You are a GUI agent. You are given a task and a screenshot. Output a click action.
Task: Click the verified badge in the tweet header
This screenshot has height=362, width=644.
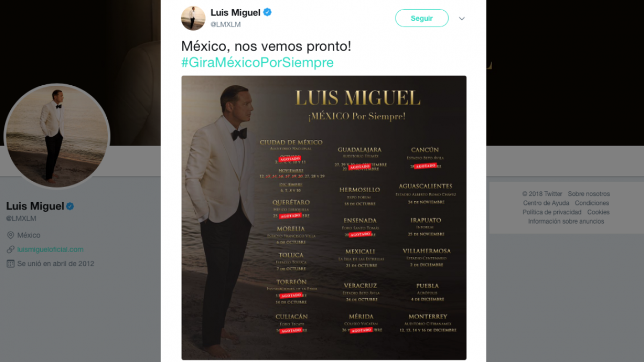[x=267, y=12]
